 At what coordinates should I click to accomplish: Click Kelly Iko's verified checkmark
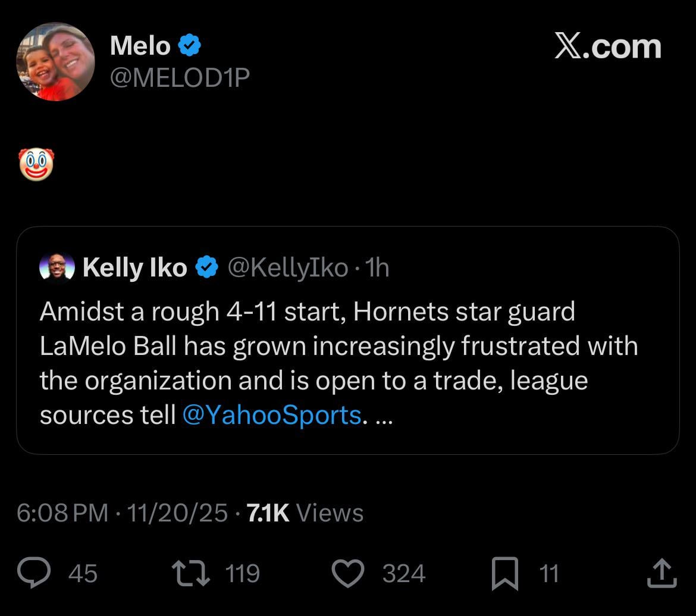coord(207,268)
